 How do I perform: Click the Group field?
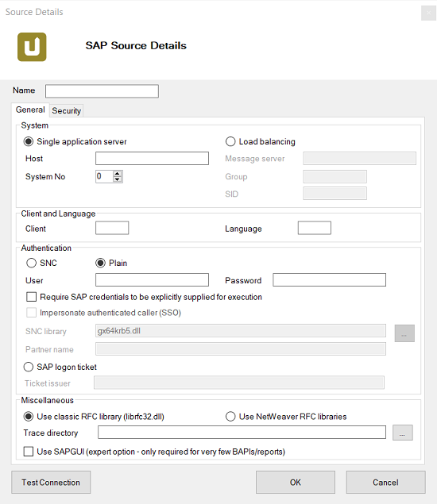pyautogui.click(x=335, y=176)
